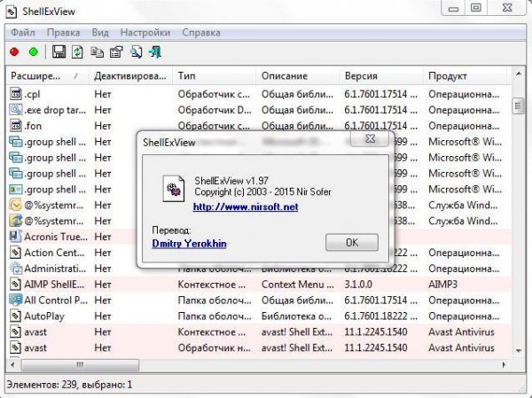
Task: Click the horizontal scrollbar right arrow
Action: 504,364
